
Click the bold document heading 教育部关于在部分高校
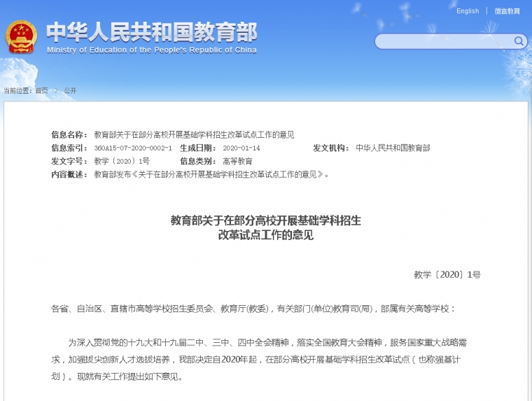(x=266, y=220)
